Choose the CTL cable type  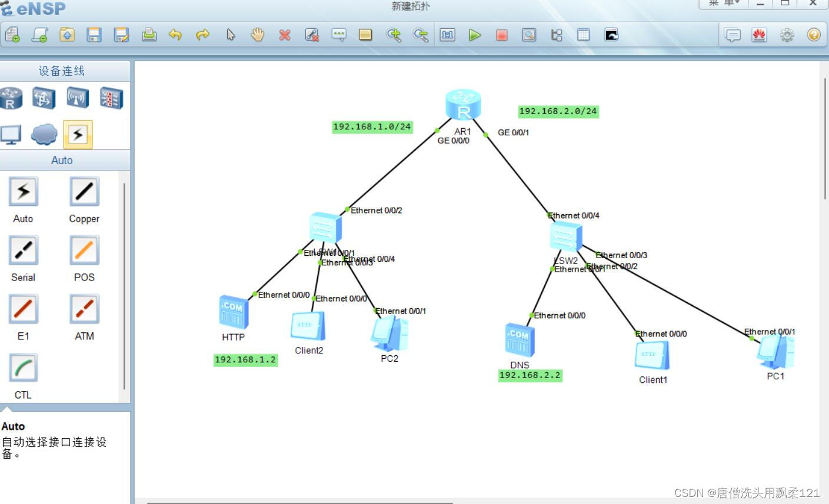(24, 368)
